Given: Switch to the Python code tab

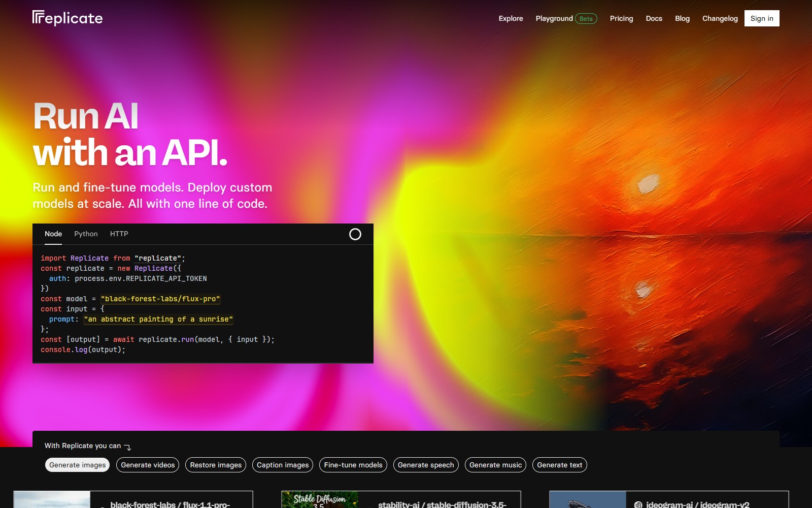Looking at the screenshot, I should (x=86, y=234).
